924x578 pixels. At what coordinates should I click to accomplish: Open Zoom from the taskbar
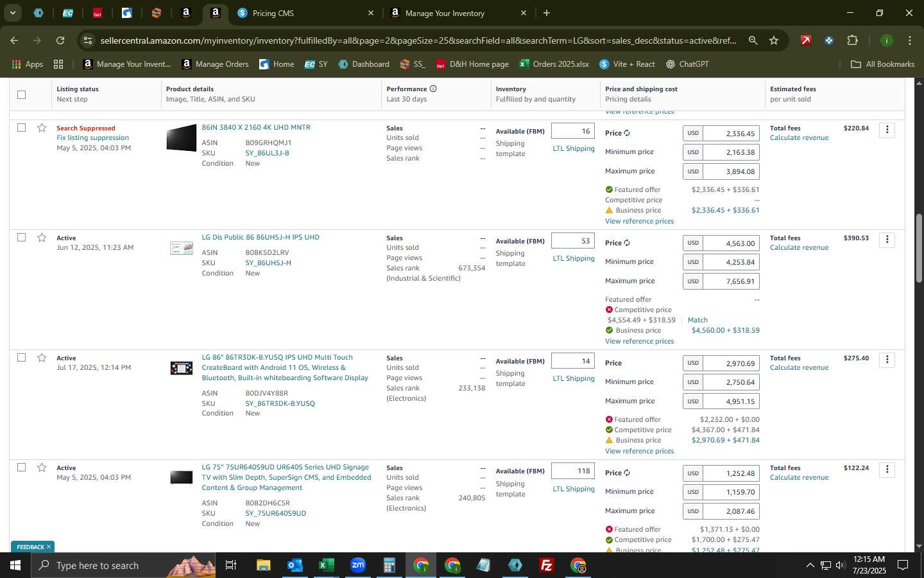point(358,565)
